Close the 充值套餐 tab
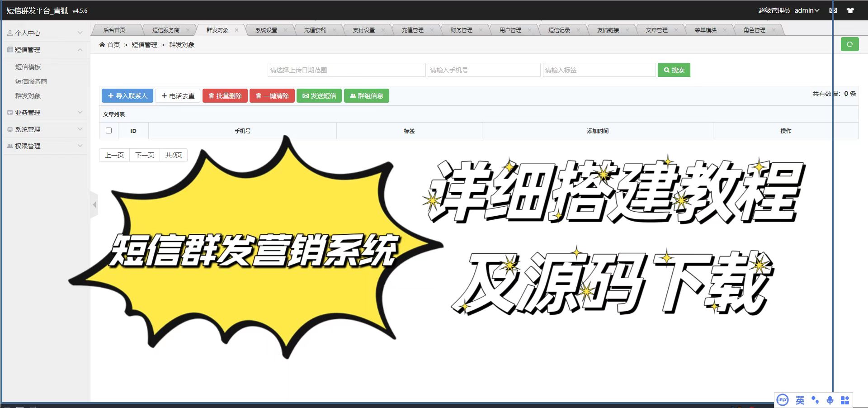 [334, 30]
